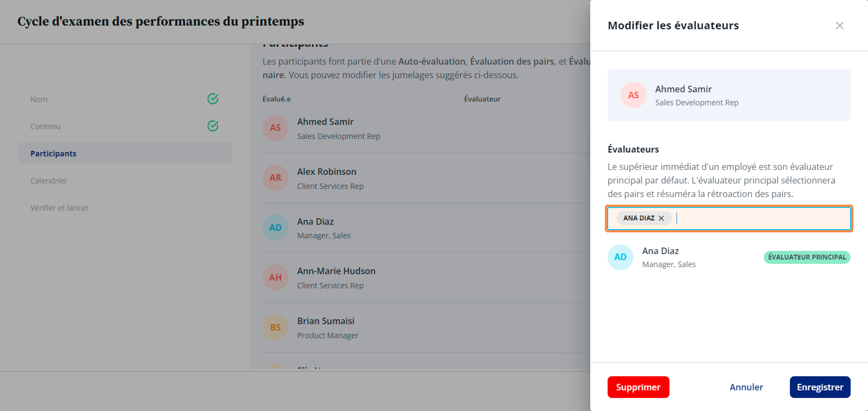868x411 pixels.
Task: Click Ann-Marie Hudson's AH avatar
Action: (275, 277)
